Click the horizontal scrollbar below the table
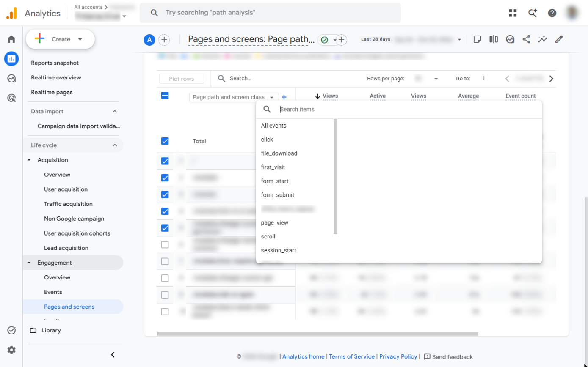 coord(317,334)
